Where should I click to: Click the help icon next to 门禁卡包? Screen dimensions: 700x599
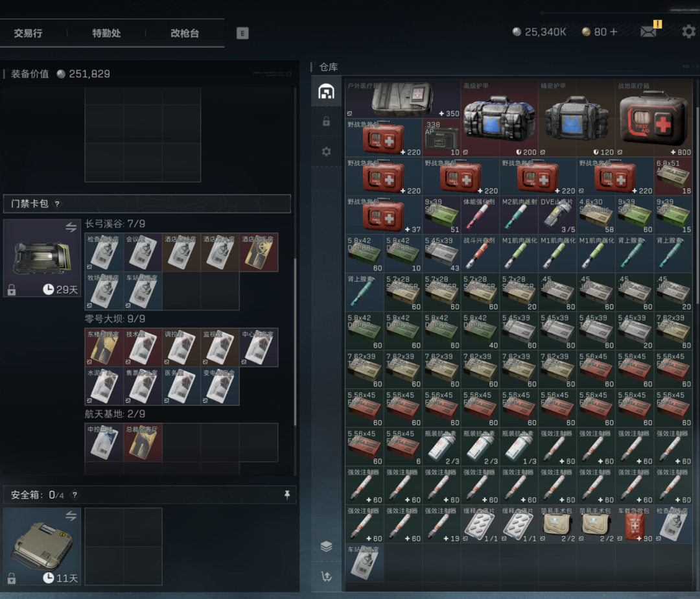[x=57, y=204]
